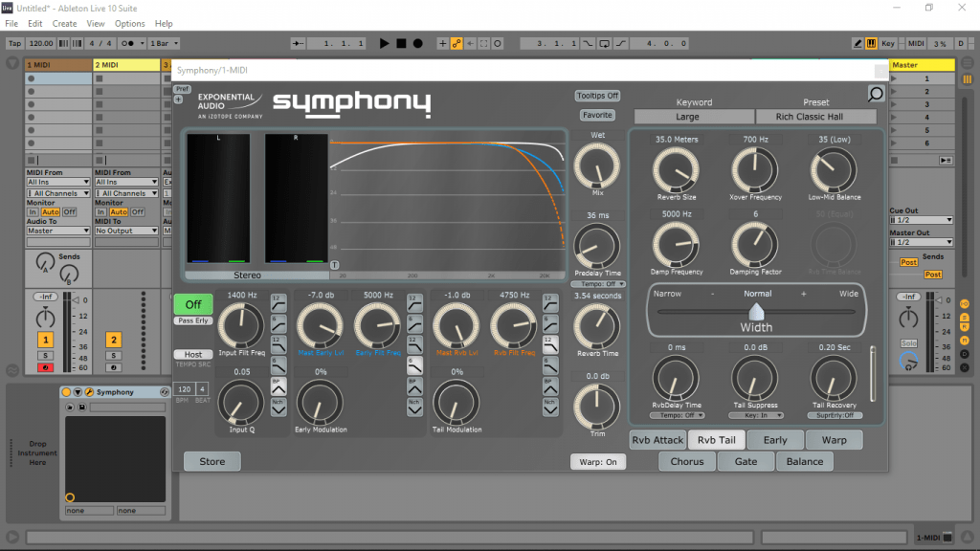Image resolution: width=980 pixels, height=551 pixels.
Task: Click the Damp Frequency knob
Action: coord(676,245)
